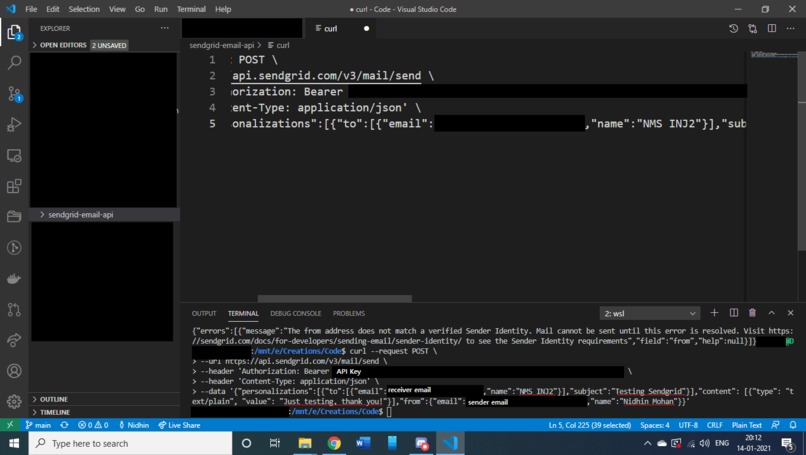The height and width of the screenshot is (455, 806).
Task: Open the Edit menu
Action: (x=52, y=9)
